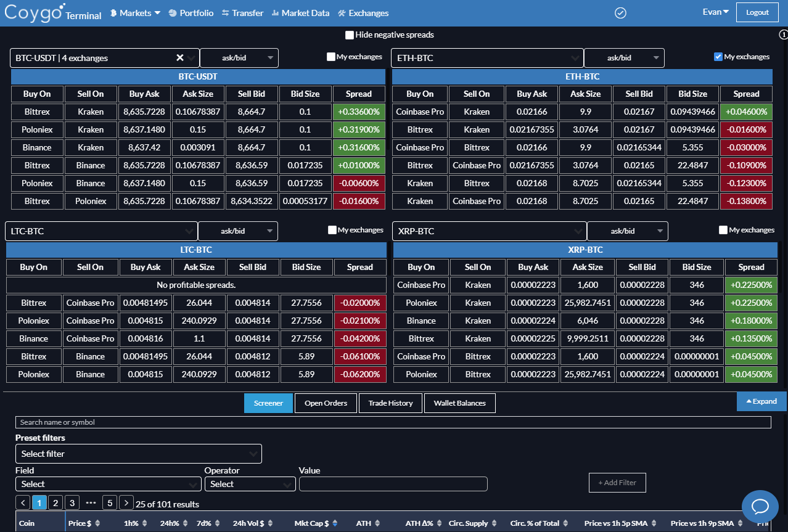Viewport: 788px width, 532px height.
Task: Open Exchanges page
Action: point(363,13)
